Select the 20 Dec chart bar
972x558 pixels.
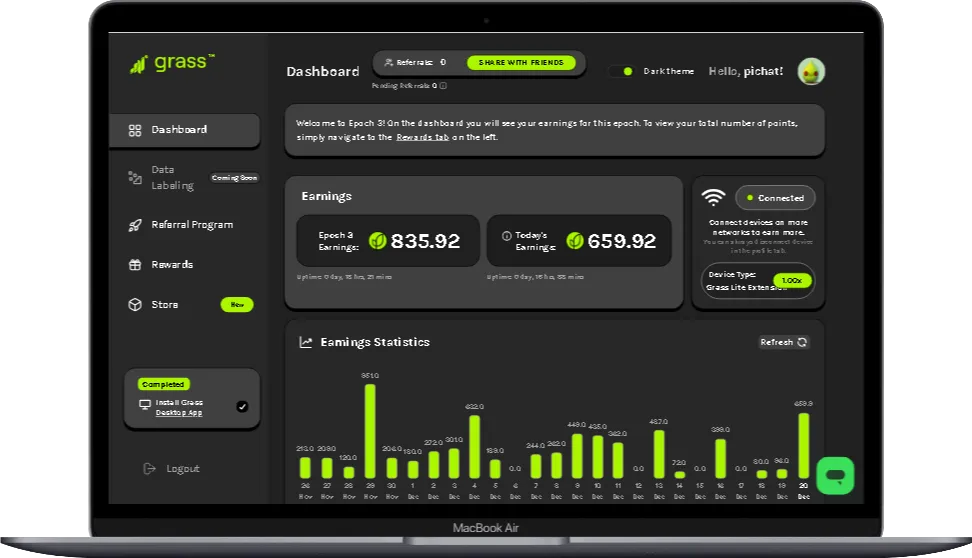[803, 445]
